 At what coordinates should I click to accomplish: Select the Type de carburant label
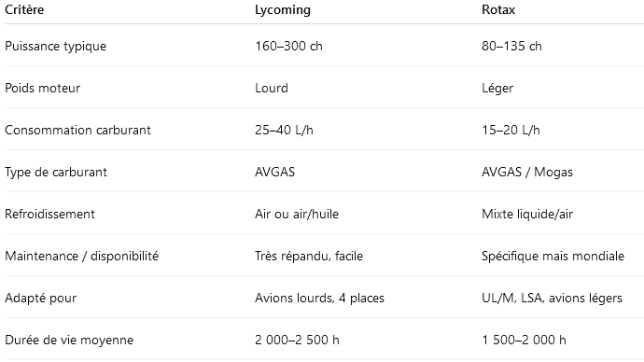coord(56,173)
